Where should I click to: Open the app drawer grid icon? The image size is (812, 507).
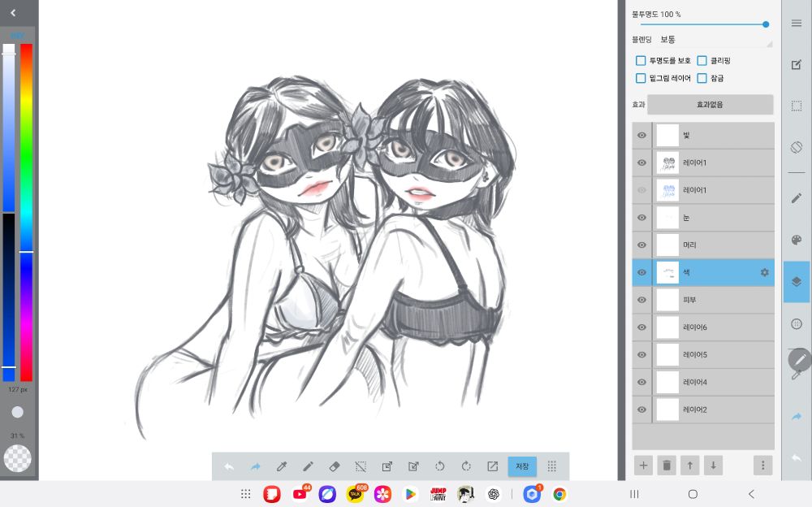point(246,495)
